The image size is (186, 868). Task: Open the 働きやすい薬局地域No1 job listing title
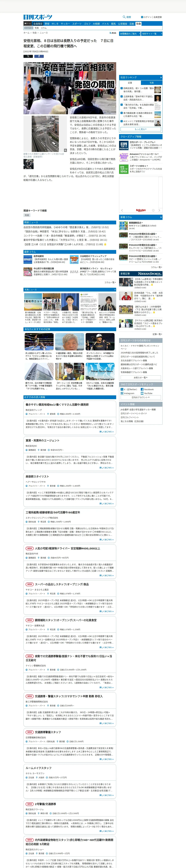[57, 405]
